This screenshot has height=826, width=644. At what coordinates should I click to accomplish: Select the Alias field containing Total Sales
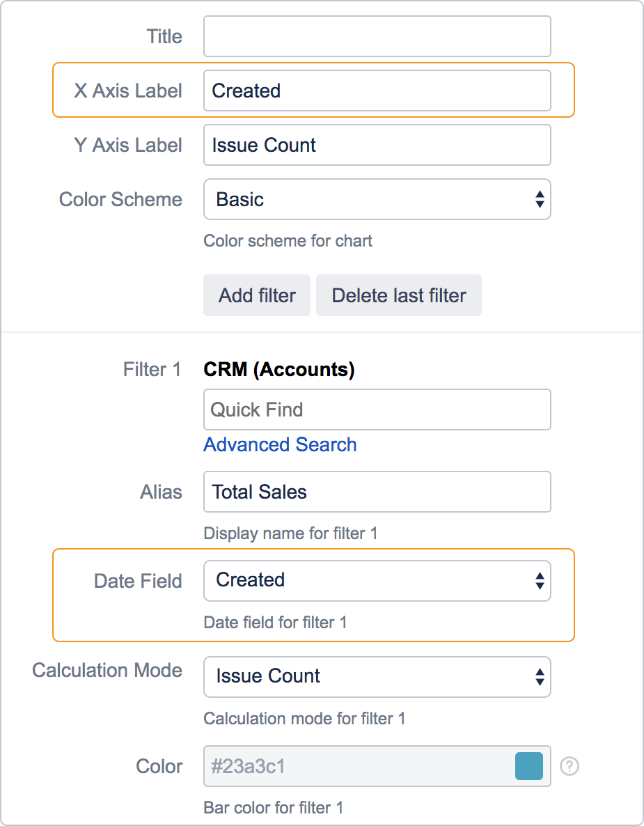[x=377, y=492]
